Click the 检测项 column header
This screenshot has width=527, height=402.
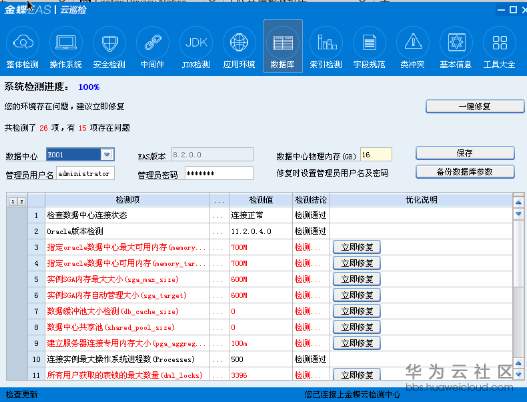coord(127,200)
